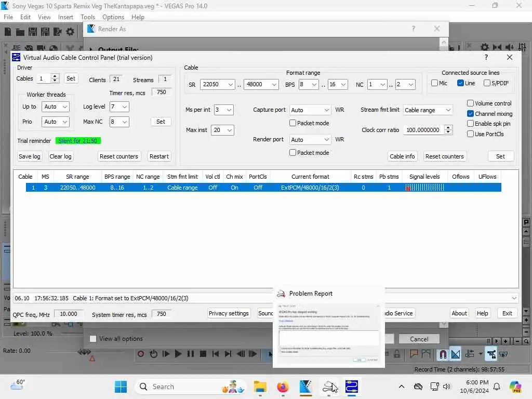The height and width of the screenshot is (399, 532).
Task: Open project using the folder icon in VEGAS
Action: (20, 32)
